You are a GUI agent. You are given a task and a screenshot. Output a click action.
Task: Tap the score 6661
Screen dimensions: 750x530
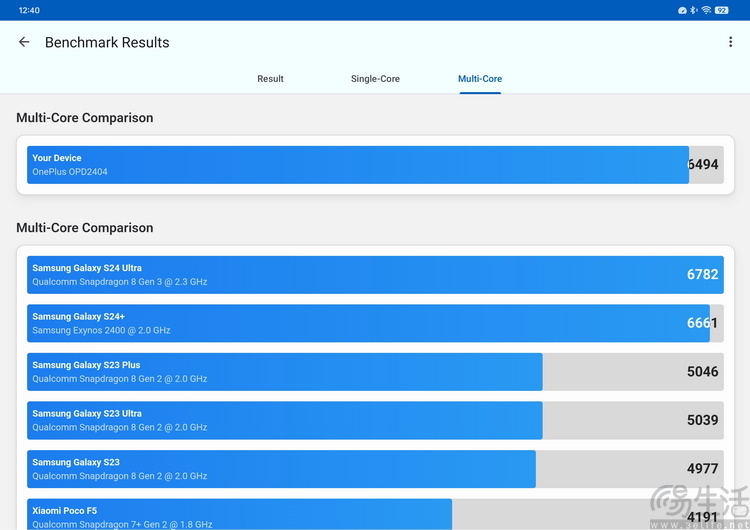pos(703,323)
